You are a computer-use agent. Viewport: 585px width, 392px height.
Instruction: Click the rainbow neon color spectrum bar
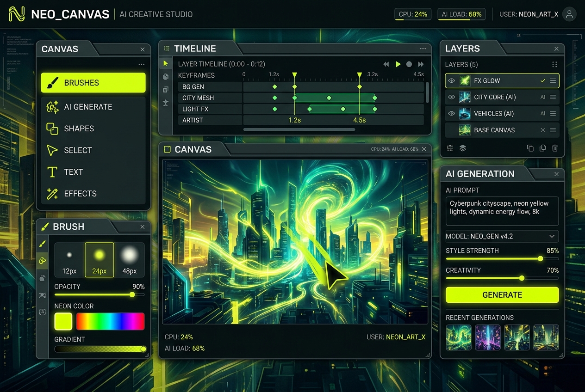pos(110,321)
